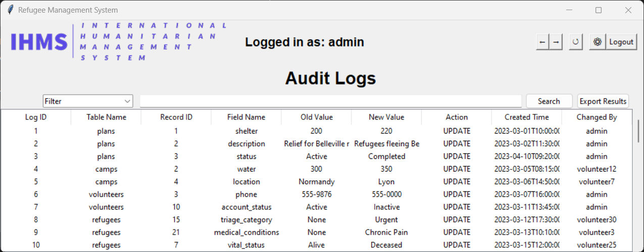
Task: Click the Action column header
Action: click(457, 117)
